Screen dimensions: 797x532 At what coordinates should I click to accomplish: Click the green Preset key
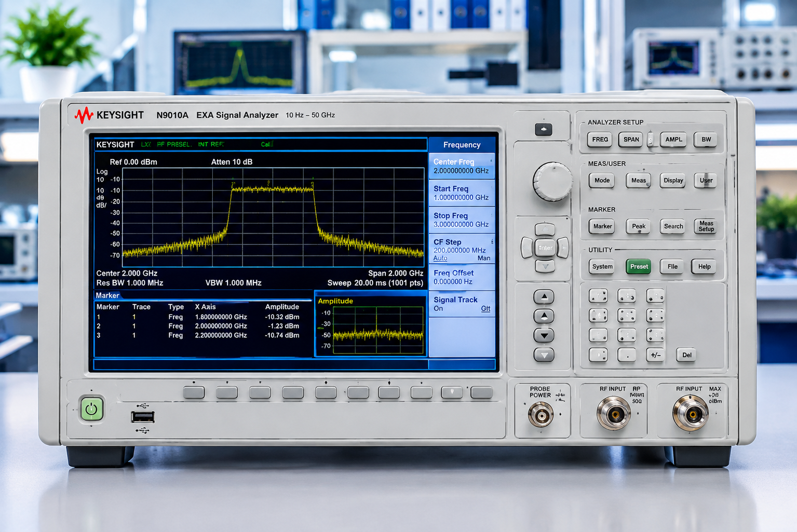pos(639,267)
